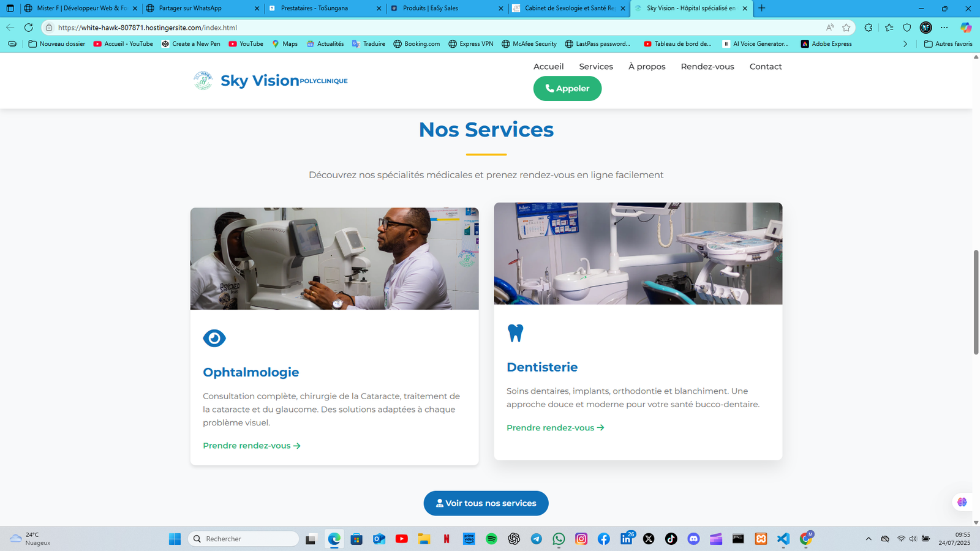Toggle the taskbar search field
Screen dimensions: 980x551
(243, 539)
